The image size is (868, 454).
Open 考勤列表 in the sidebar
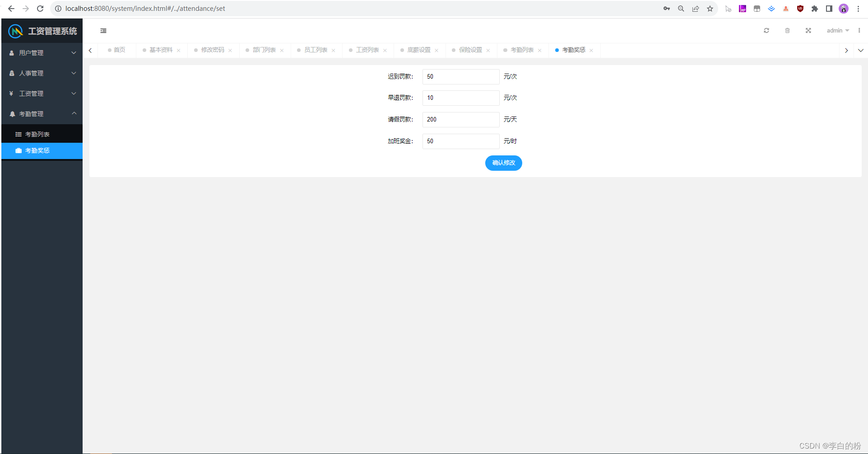click(42, 134)
